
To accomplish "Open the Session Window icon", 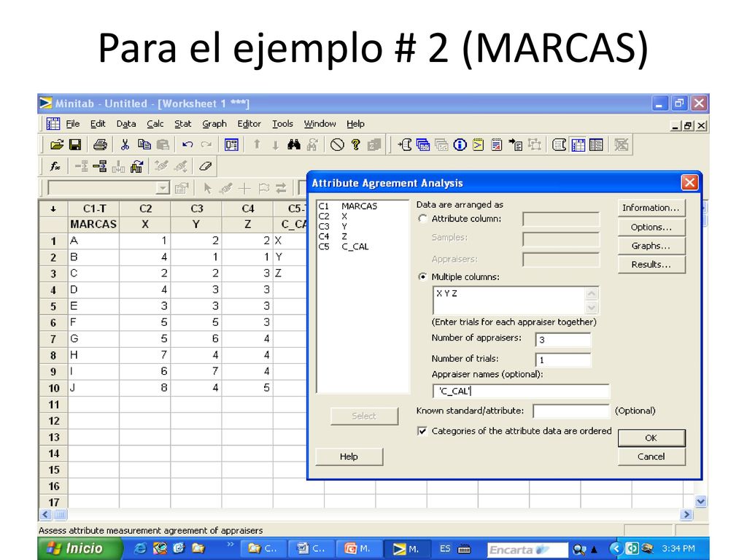I will coord(404,144).
